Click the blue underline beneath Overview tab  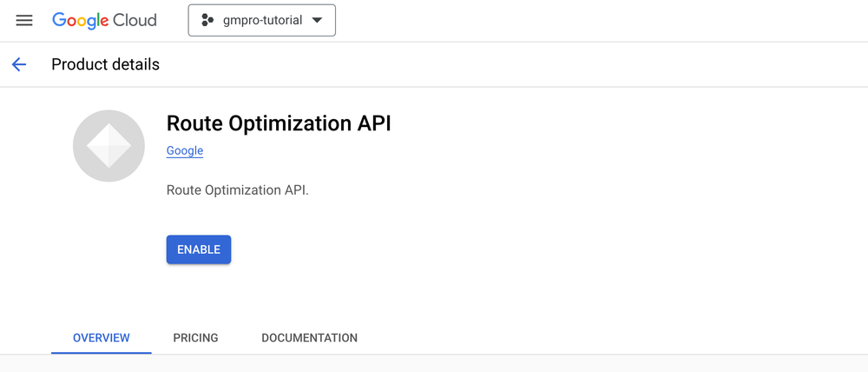[x=102, y=352]
